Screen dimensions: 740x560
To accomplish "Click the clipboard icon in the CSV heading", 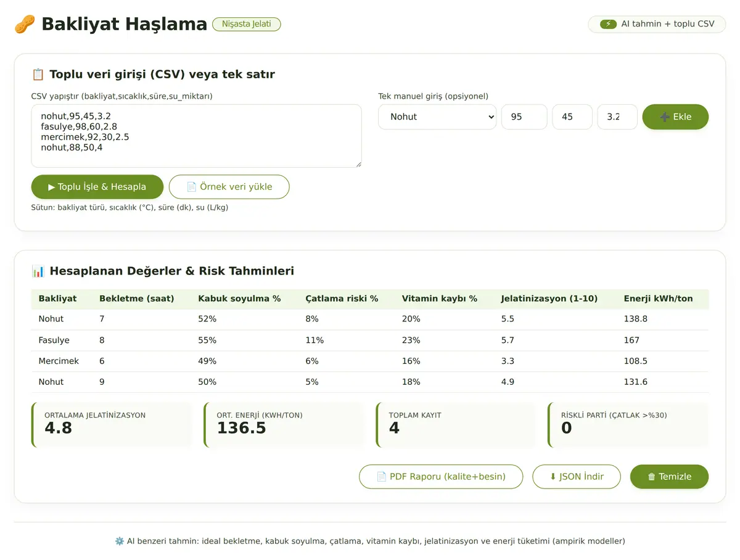I will (x=38, y=75).
